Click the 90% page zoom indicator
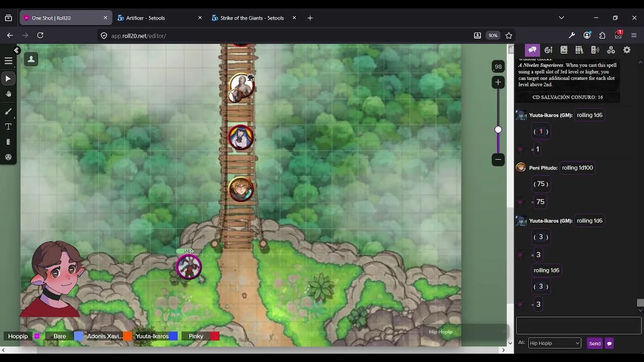644x362 pixels. pyautogui.click(x=493, y=35)
